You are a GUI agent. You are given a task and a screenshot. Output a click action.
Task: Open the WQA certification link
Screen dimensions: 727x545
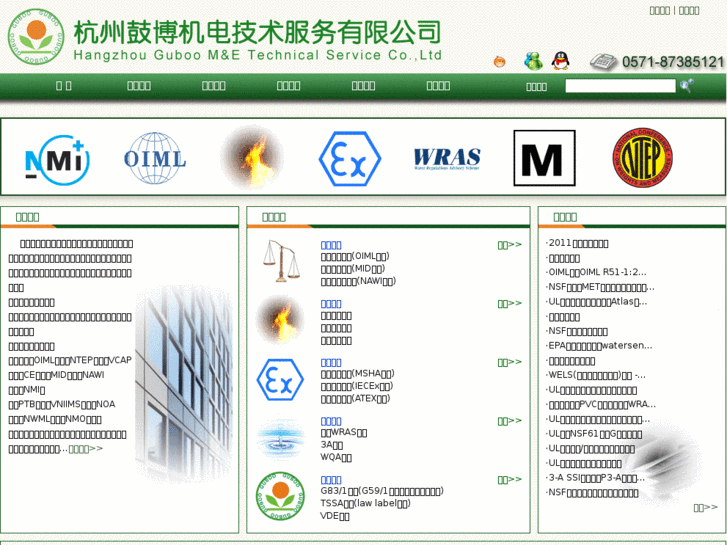pyautogui.click(x=336, y=457)
